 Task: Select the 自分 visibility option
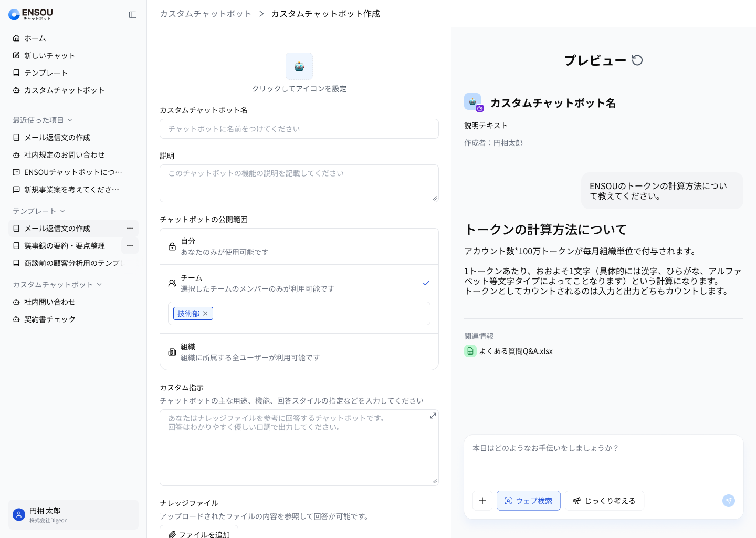click(x=299, y=246)
